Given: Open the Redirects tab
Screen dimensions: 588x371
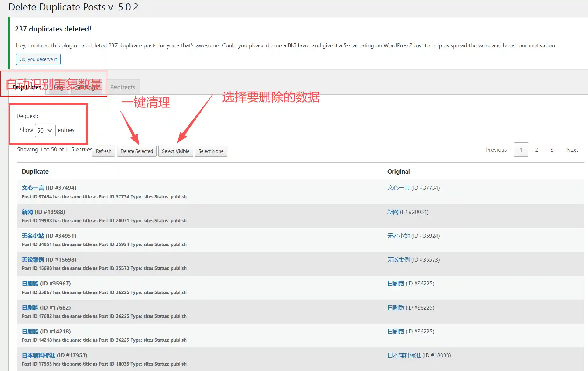Looking at the screenshot, I should click(x=122, y=87).
